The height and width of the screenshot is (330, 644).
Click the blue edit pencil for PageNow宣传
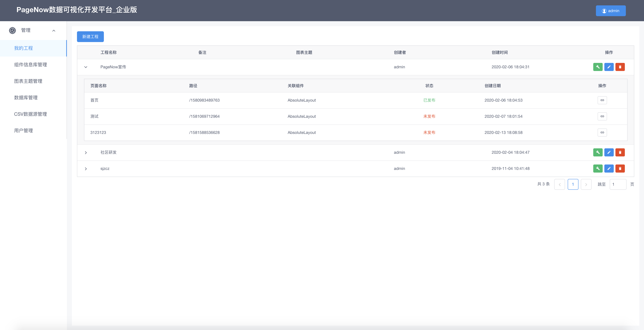pyautogui.click(x=609, y=67)
